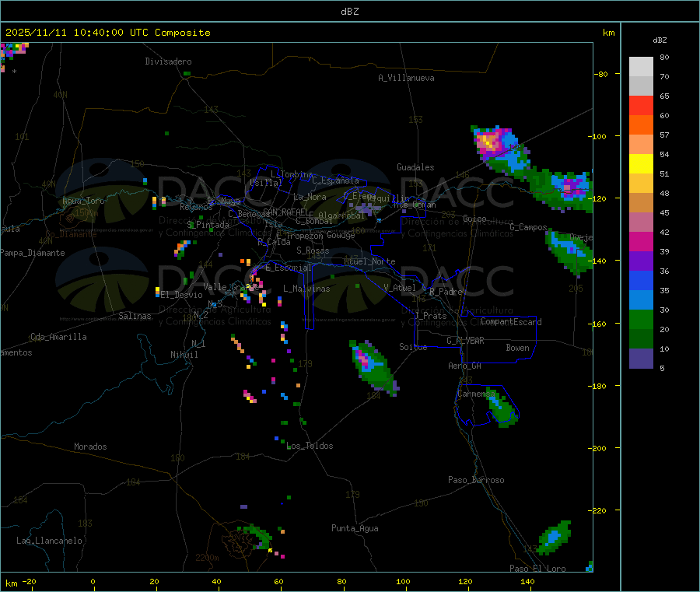Click the Paso_Barroso label

point(476,480)
